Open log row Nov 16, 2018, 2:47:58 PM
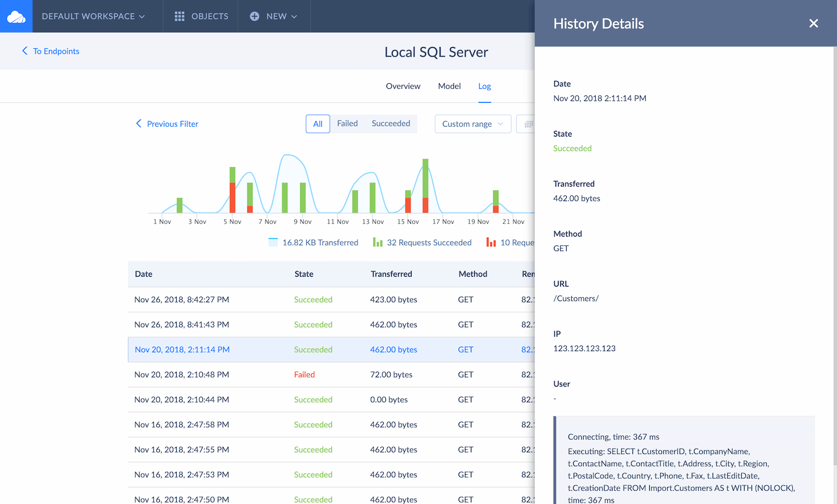 [331, 424]
